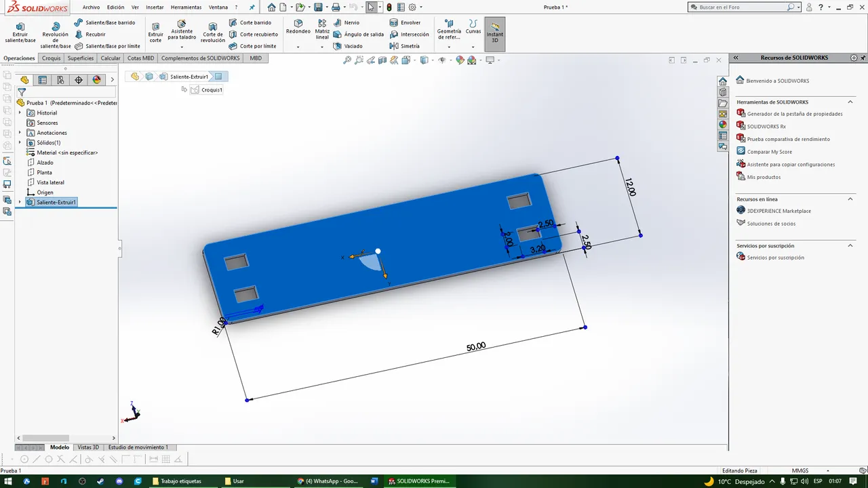
Task: Open Estudio de movimiento 1 tab
Action: (138, 447)
